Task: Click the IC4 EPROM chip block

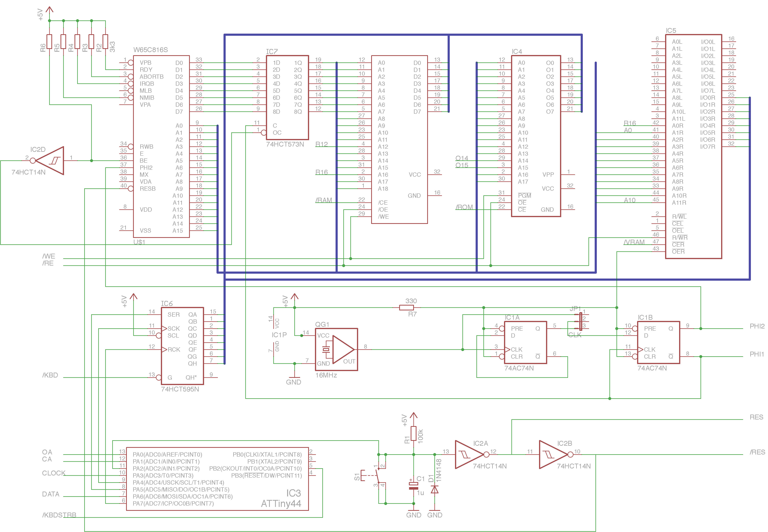Action: click(x=536, y=136)
